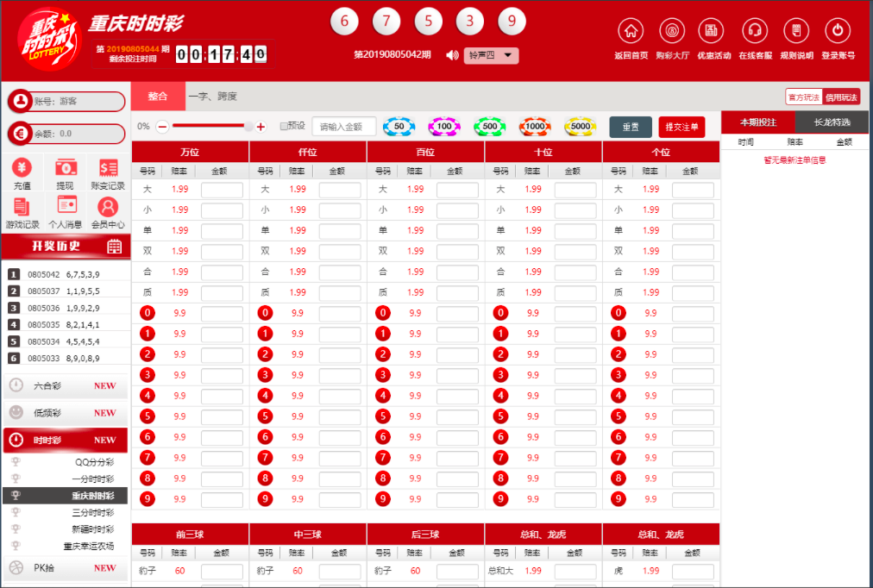Open the 充值 recharge icon
This screenshot has width=873, height=588.
coord(22,169)
